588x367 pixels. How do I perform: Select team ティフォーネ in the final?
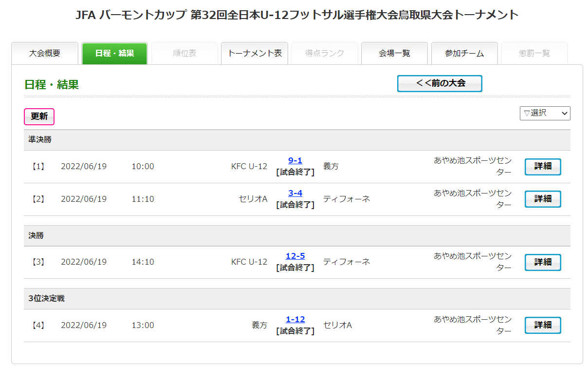point(347,262)
